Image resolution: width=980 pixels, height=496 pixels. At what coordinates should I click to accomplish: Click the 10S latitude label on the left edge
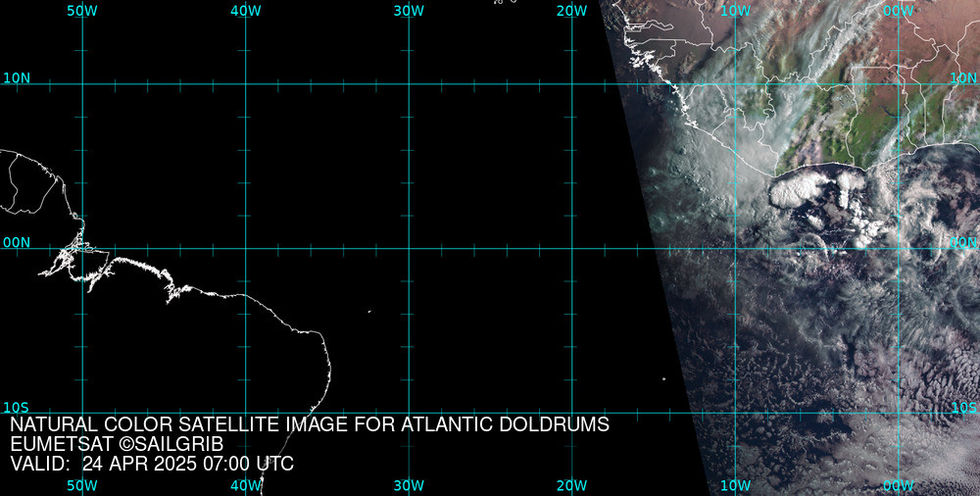pyautogui.click(x=17, y=407)
